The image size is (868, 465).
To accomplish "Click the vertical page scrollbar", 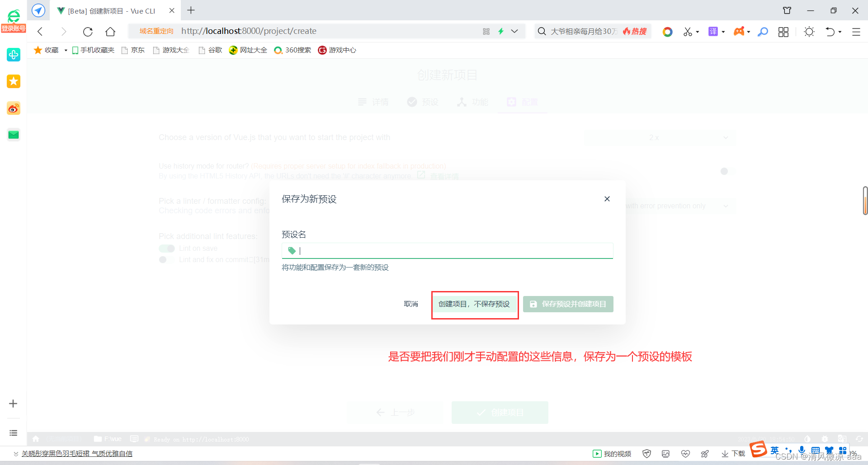I will [865, 201].
